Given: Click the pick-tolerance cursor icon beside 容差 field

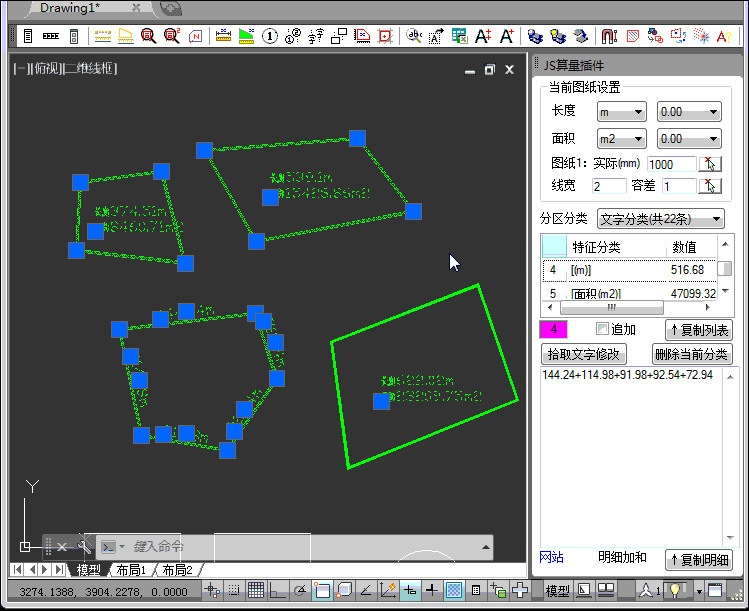Looking at the screenshot, I should [711, 186].
